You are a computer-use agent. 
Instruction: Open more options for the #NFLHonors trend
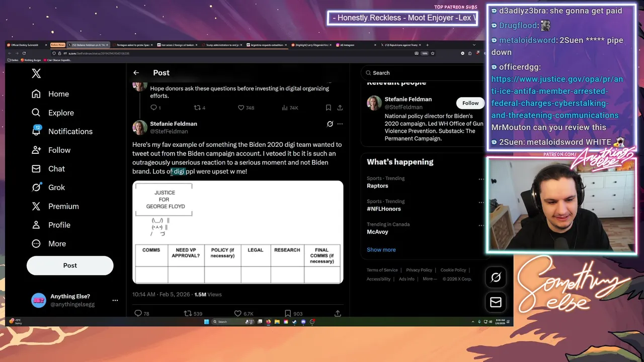[x=481, y=202]
